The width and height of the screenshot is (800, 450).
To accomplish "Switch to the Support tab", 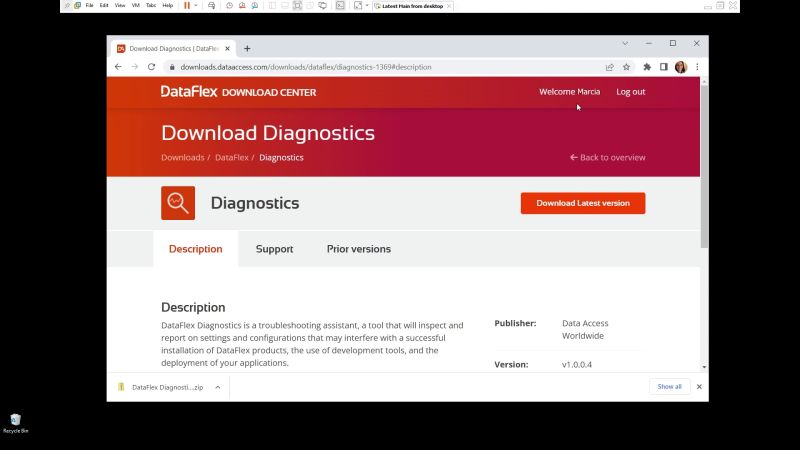I will 274,249.
